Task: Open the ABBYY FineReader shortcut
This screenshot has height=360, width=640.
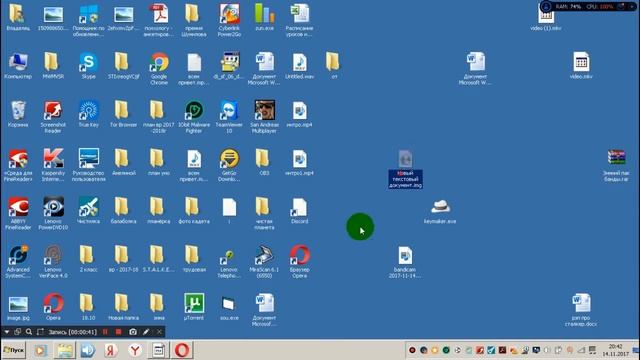Action: pos(18,213)
